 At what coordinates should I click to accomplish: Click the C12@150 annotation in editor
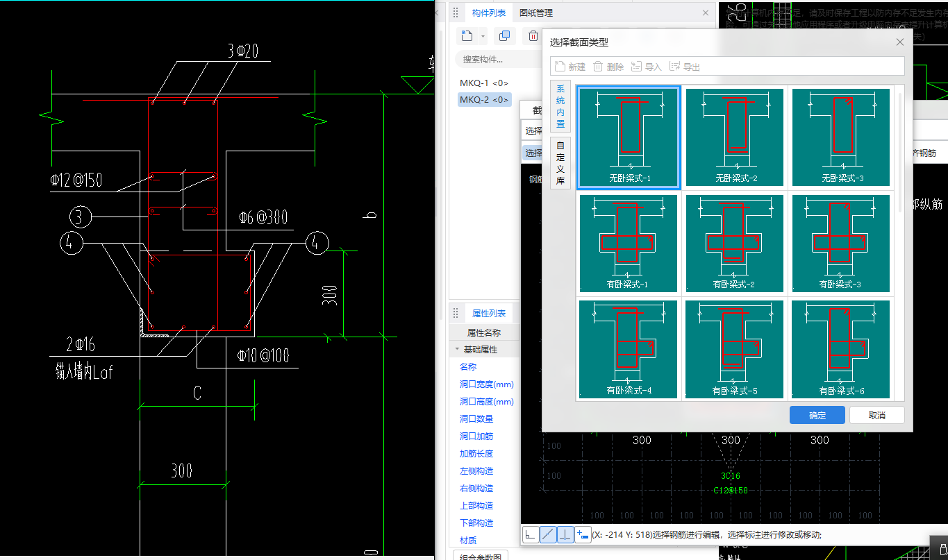731,490
